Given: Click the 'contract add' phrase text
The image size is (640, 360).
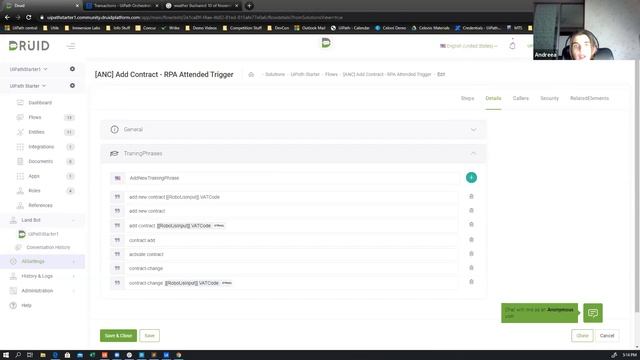Looking at the screenshot, I should (142, 240).
